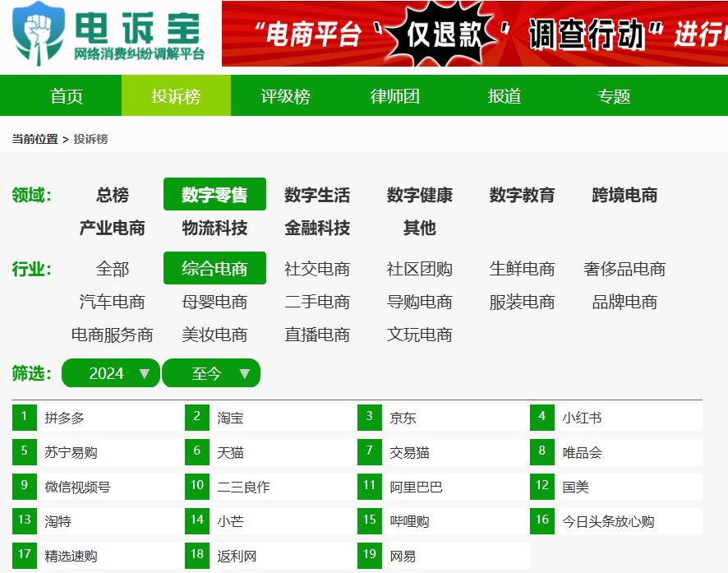
Task: Filter by 跨境电商 domain
Action: tap(624, 195)
